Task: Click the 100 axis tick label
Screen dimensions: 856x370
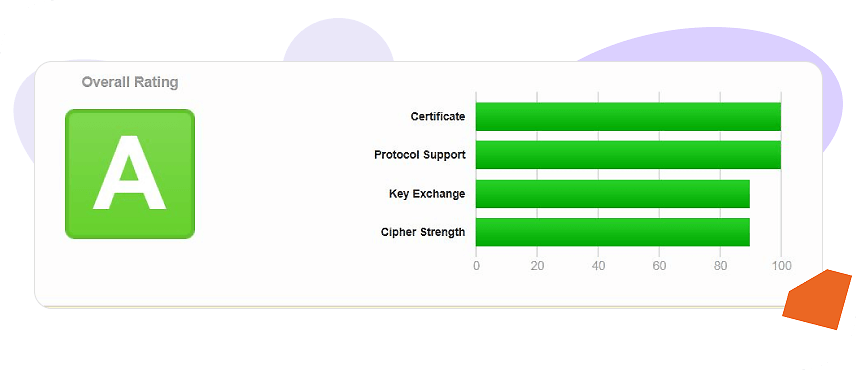Action: [x=782, y=266]
